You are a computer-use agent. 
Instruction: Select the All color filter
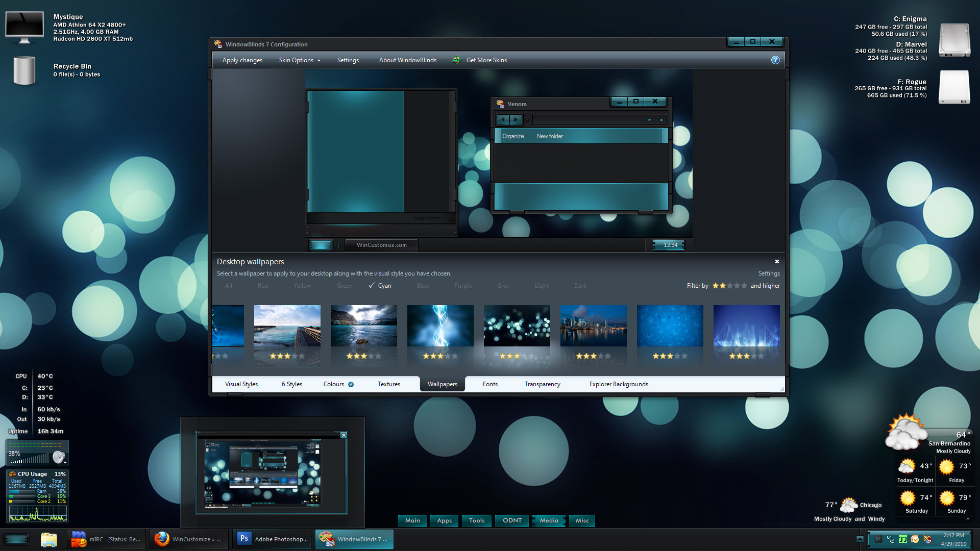[229, 286]
